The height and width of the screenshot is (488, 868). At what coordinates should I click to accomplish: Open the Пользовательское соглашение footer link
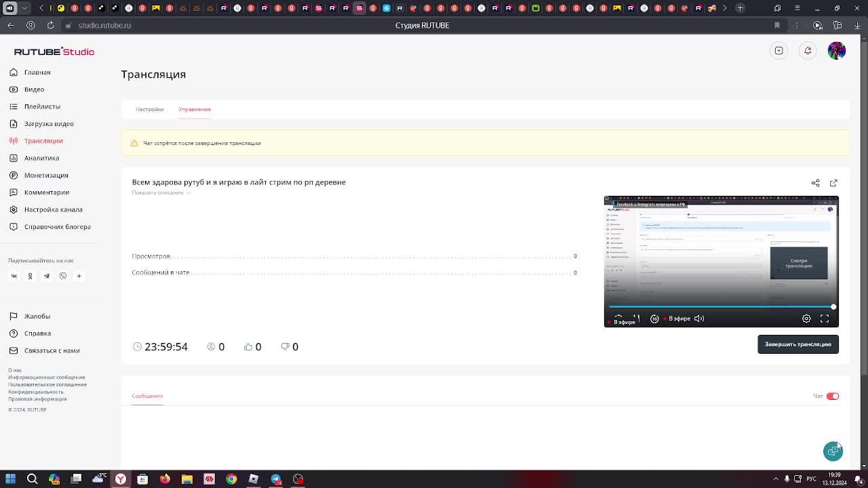[x=47, y=384]
